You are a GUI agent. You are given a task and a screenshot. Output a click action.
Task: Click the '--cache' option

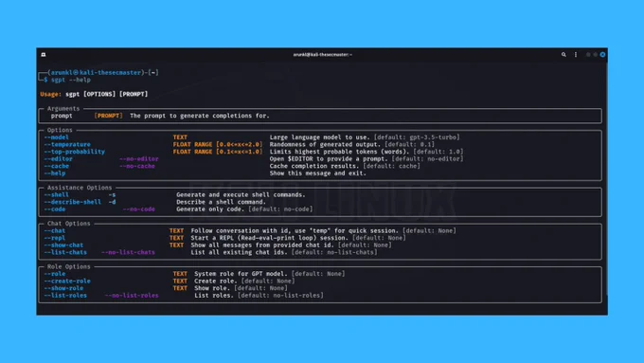coord(56,166)
